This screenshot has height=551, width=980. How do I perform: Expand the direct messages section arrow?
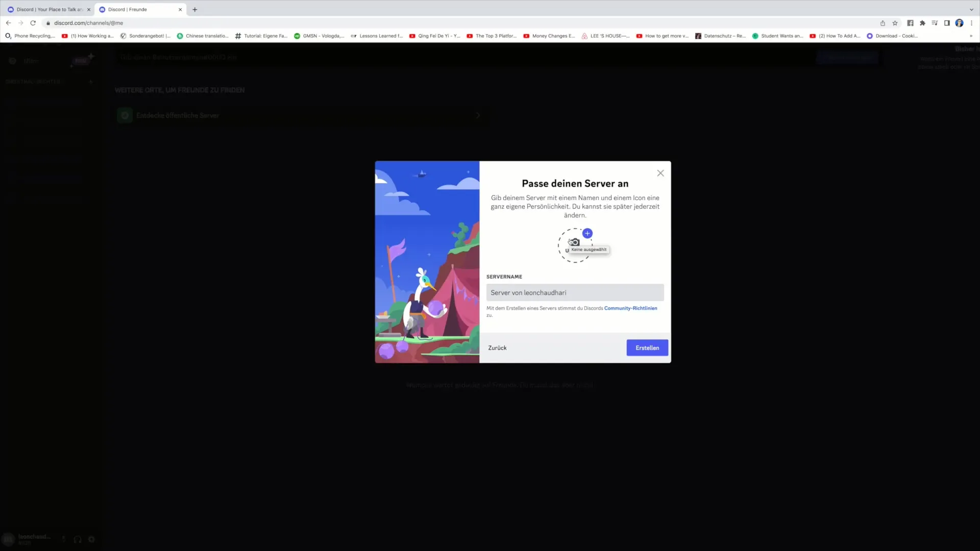(90, 82)
